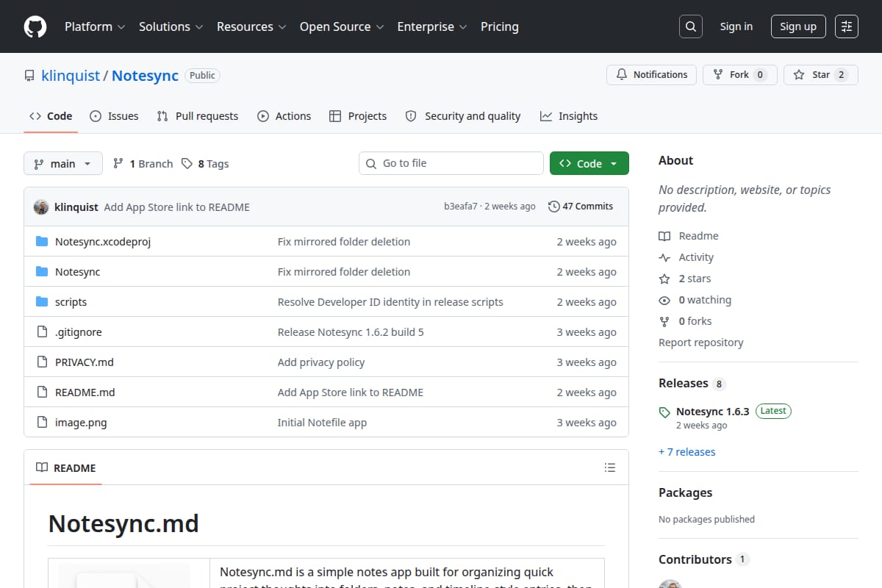Click the .gitignore file icon

[x=42, y=332]
